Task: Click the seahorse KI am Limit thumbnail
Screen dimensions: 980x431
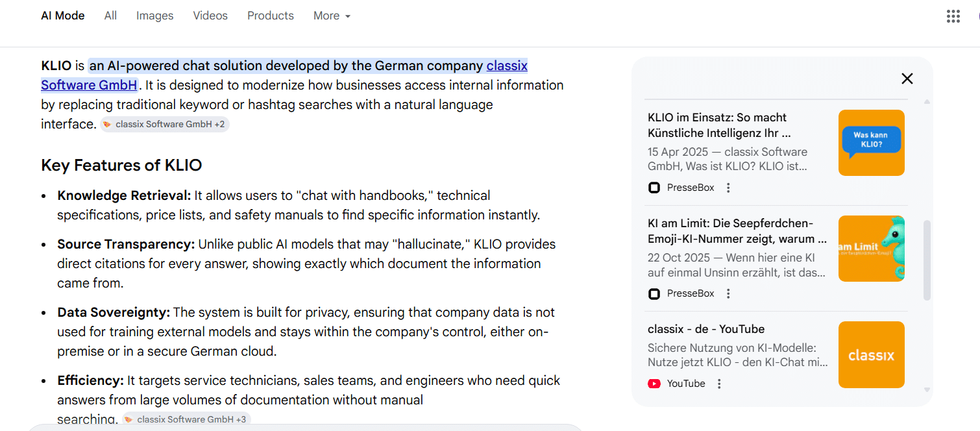Action: 871,249
